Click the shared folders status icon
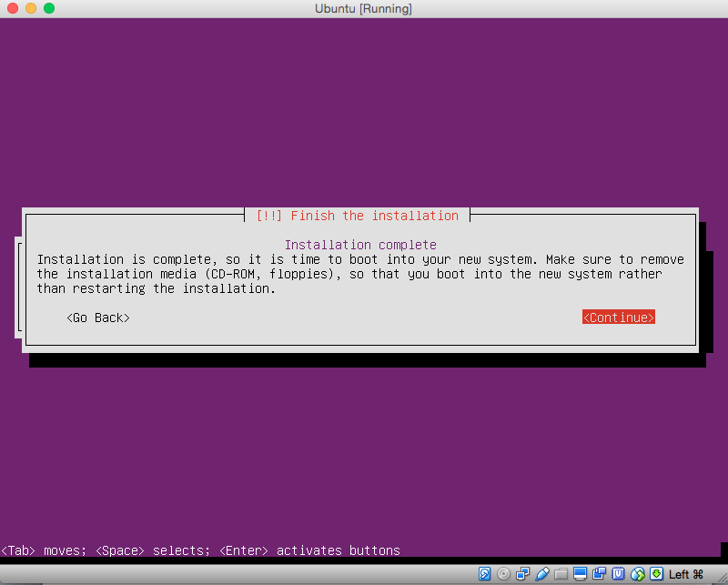The height and width of the screenshot is (585, 728). tap(562, 574)
